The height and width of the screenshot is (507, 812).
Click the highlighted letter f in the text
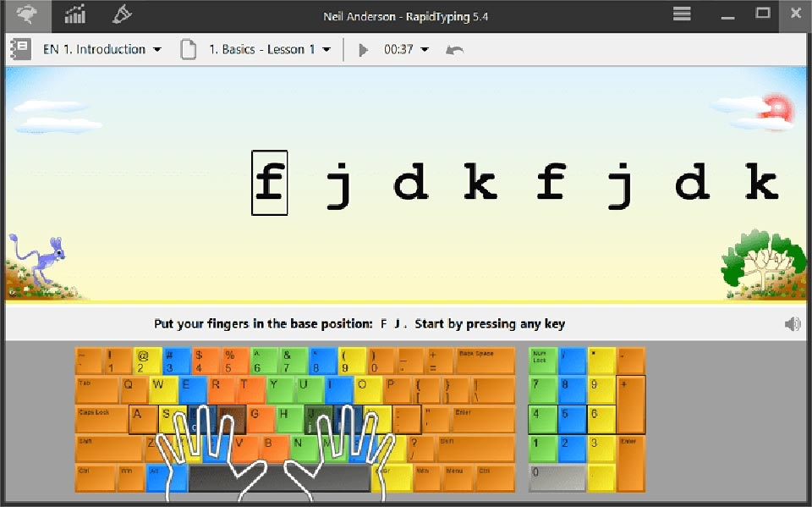coord(269,182)
